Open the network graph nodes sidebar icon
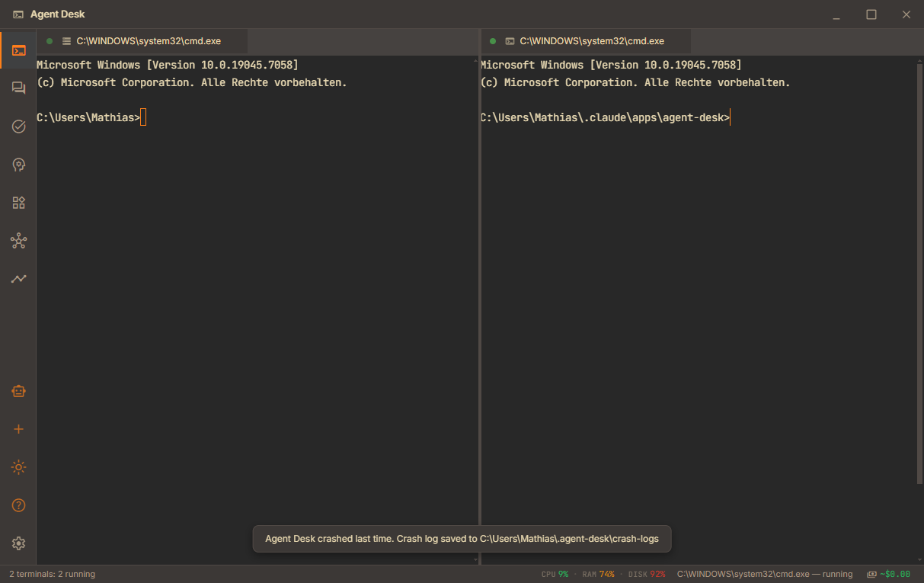 (19, 241)
